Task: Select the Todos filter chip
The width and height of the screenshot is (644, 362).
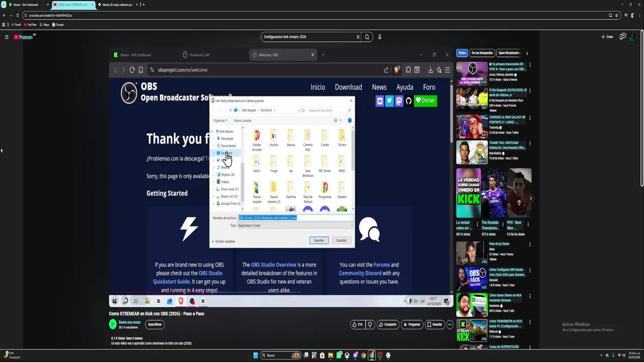Action: pos(462,53)
